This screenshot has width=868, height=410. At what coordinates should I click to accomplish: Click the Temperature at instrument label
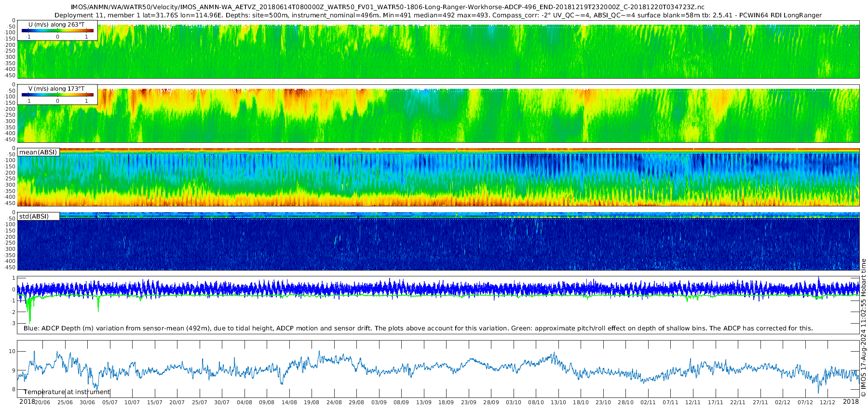click(x=67, y=392)
